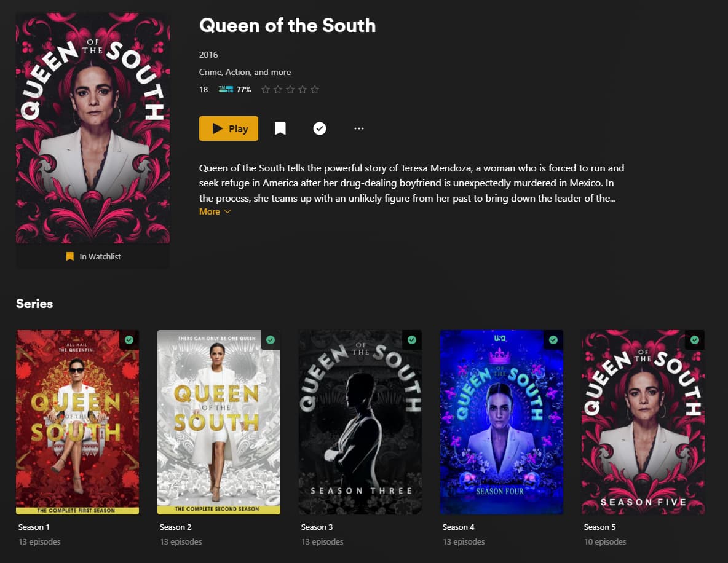This screenshot has width=728, height=563.
Task: Click the TMDB rating badge
Action: pyautogui.click(x=235, y=89)
